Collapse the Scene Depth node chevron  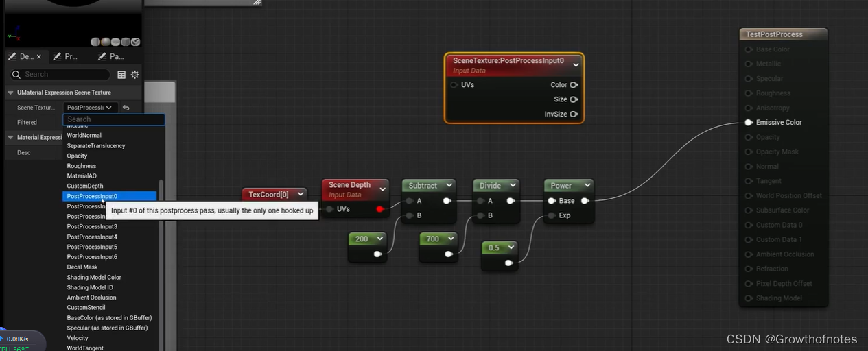tap(382, 189)
